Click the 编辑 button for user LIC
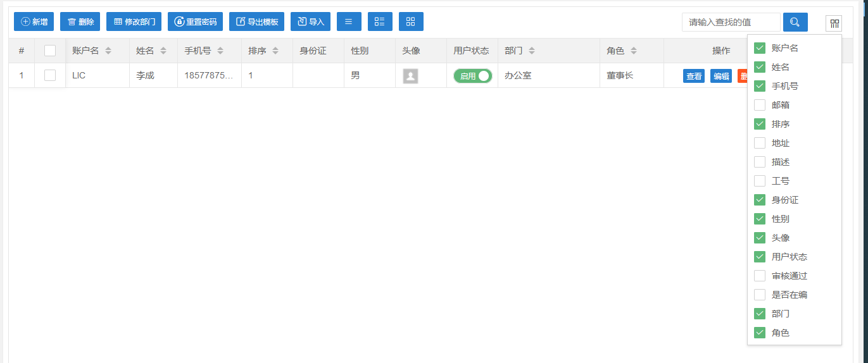Screen dimensions: 868x363 [721, 76]
